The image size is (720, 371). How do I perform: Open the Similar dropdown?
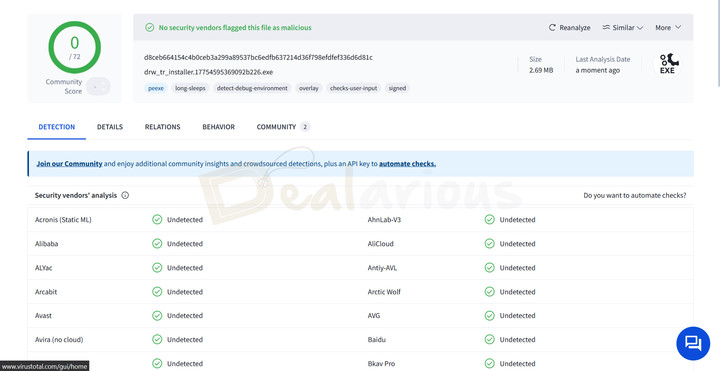(x=623, y=28)
